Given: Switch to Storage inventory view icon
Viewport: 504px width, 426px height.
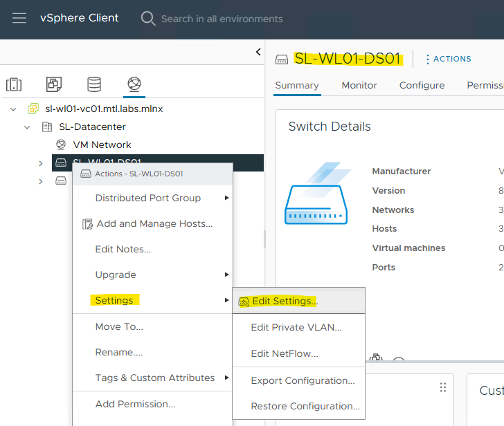Looking at the screenshot, I should (94, 84).
